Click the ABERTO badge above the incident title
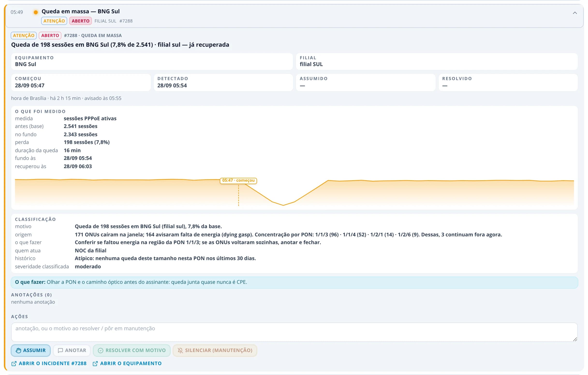588x375 pixels. (x=50, y=35)
